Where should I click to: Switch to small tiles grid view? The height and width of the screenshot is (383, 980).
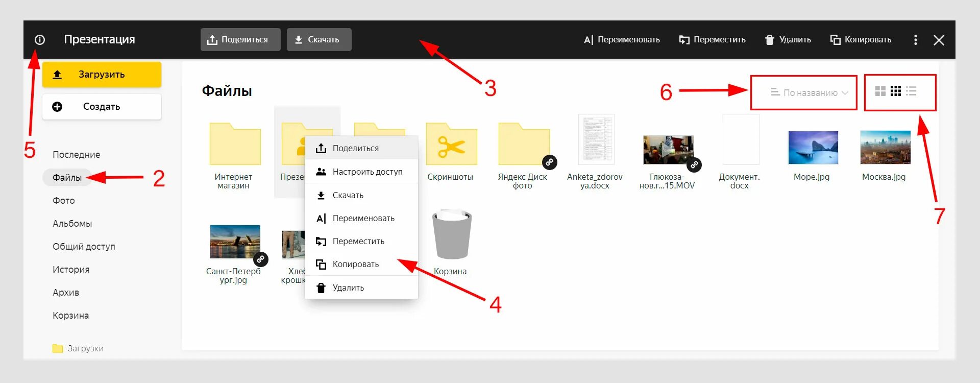[896, 91]
